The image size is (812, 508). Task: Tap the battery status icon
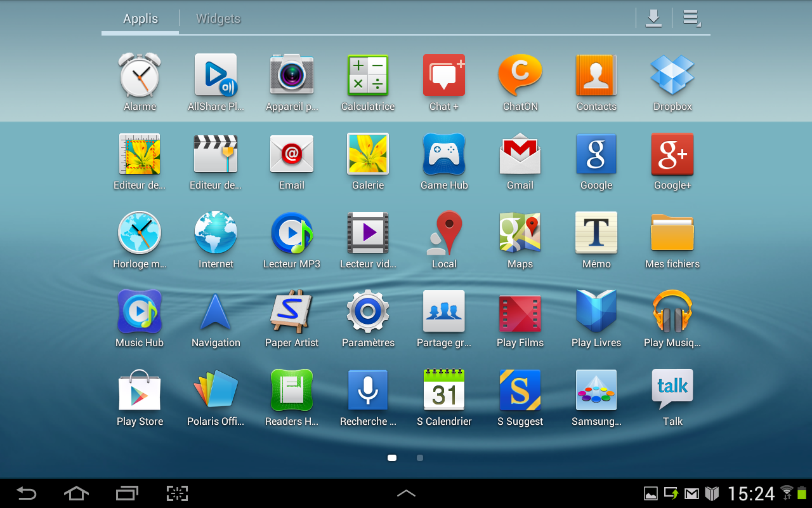tap(802, 493)
